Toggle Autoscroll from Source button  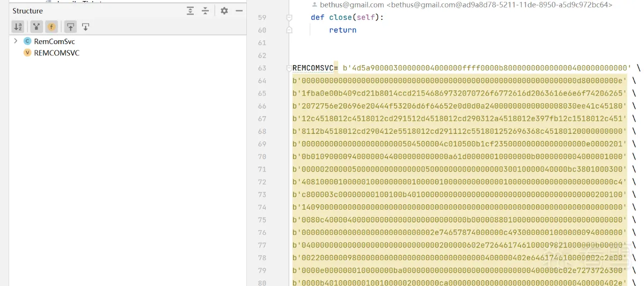coord(85,26)
